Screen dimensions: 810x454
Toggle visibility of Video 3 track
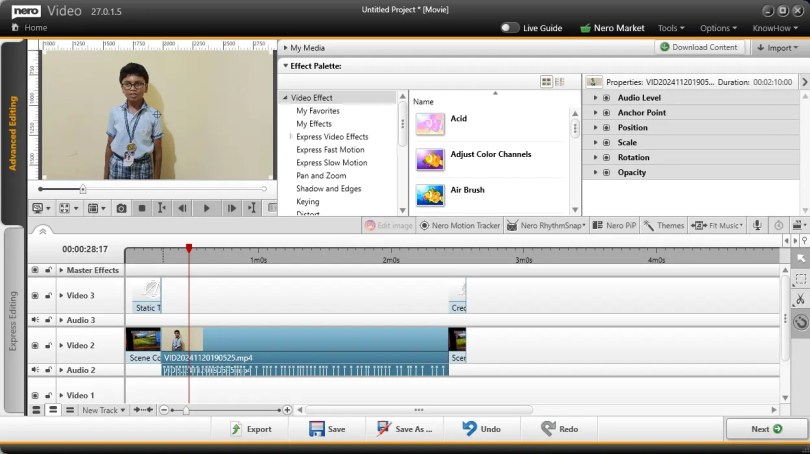pos(35,296)
